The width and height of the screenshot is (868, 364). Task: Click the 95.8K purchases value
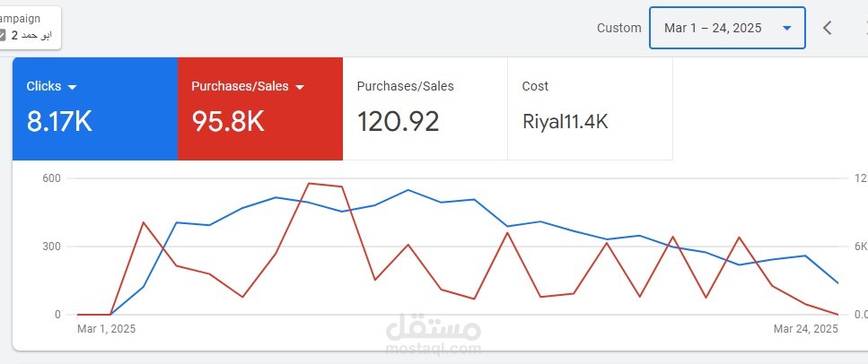(228, 122)
